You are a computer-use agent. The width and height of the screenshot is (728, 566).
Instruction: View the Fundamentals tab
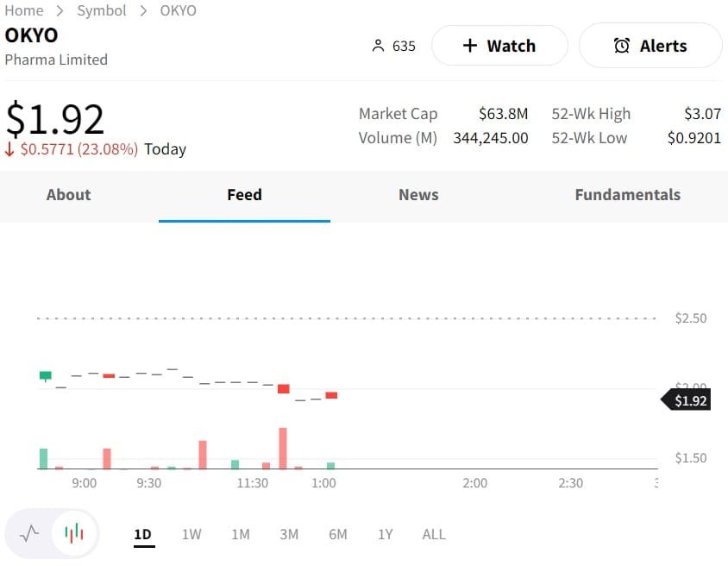[627, 195]
